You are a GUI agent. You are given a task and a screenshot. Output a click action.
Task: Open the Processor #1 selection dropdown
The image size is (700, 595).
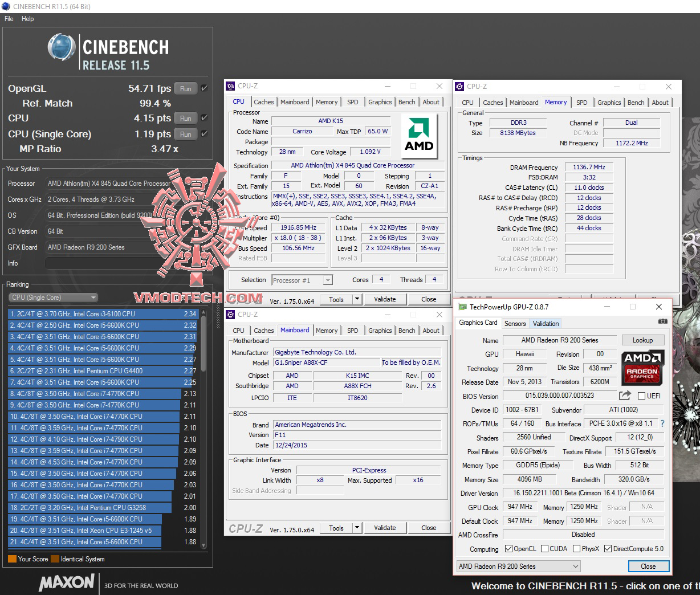point(302,280)
